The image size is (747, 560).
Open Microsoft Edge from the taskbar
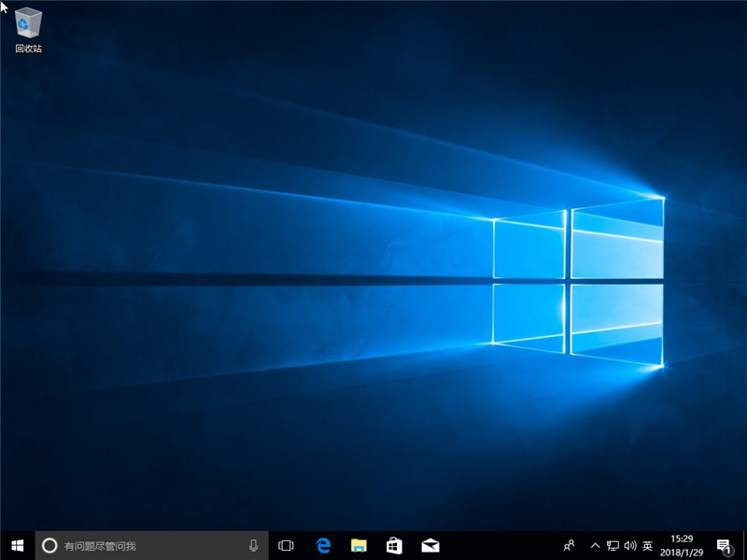[x=323, y=545]
